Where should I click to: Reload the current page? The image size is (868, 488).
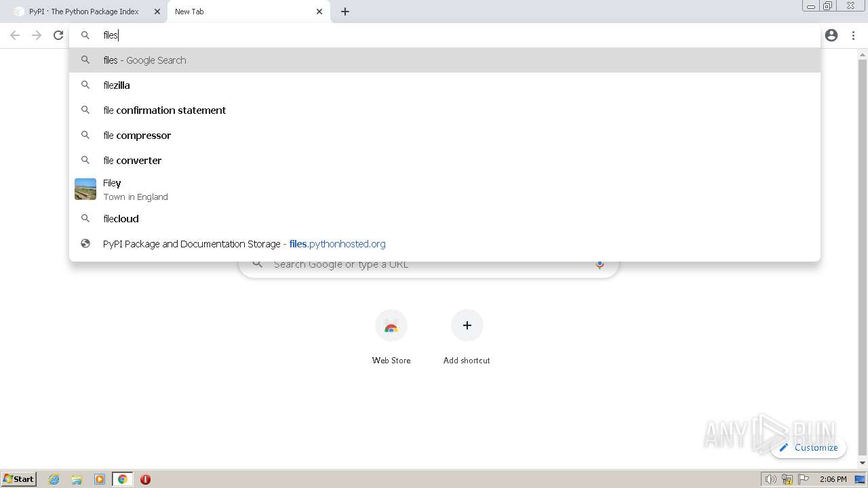[x=58, y=35]
